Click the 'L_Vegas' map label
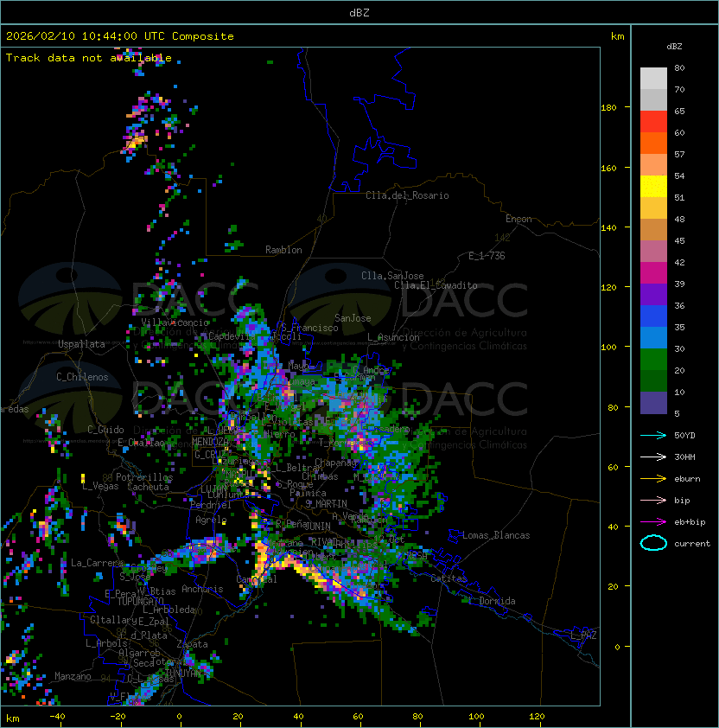This screenshot has width=719, height=728. [x=100, y=487]
